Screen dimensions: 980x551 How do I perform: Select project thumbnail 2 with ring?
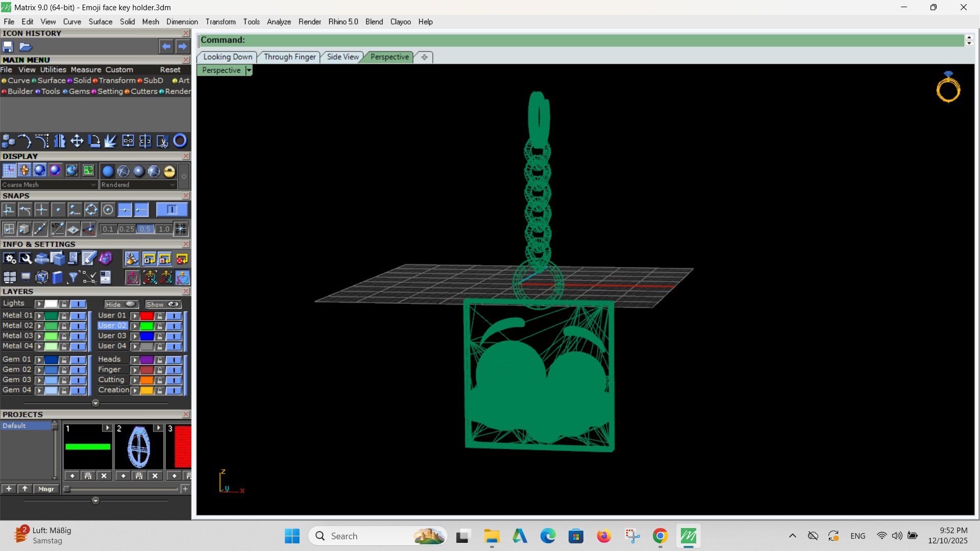click(138, 447)
